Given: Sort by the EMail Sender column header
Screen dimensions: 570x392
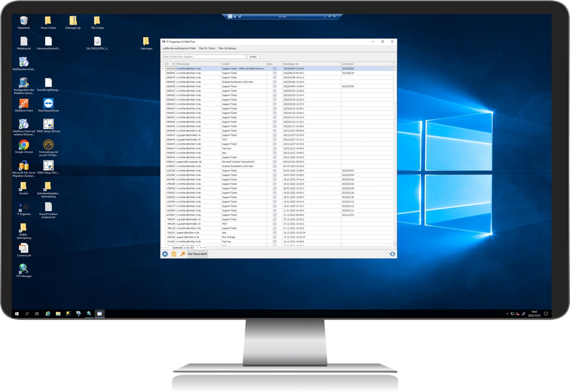Looking at the screenshot, I should (x=198, y=64).
